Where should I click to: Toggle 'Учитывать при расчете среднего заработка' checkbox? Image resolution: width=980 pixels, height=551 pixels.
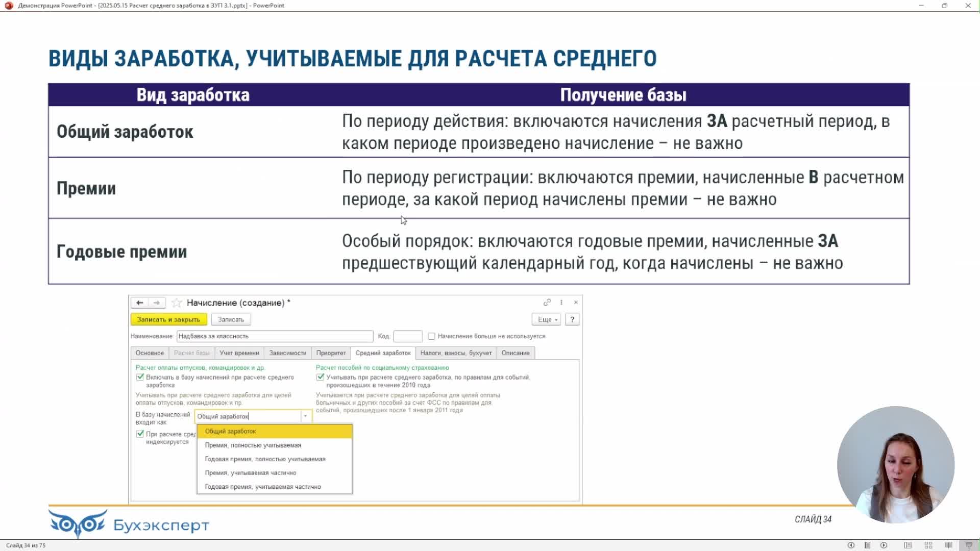320,378
